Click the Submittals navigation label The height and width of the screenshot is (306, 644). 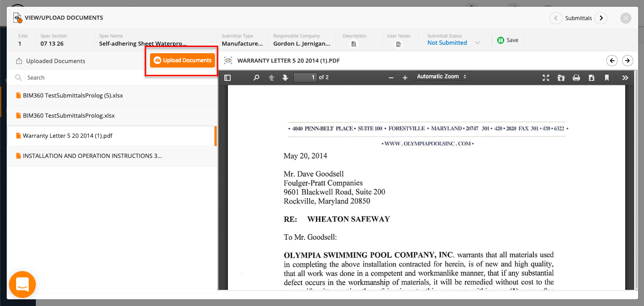click(x=579, y=18)
